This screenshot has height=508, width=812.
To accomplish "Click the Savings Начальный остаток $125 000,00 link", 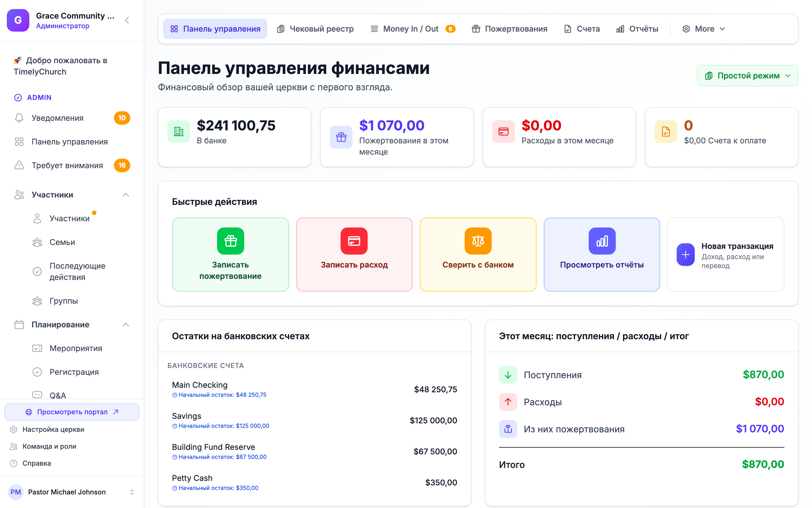I will tap(220, 426).
